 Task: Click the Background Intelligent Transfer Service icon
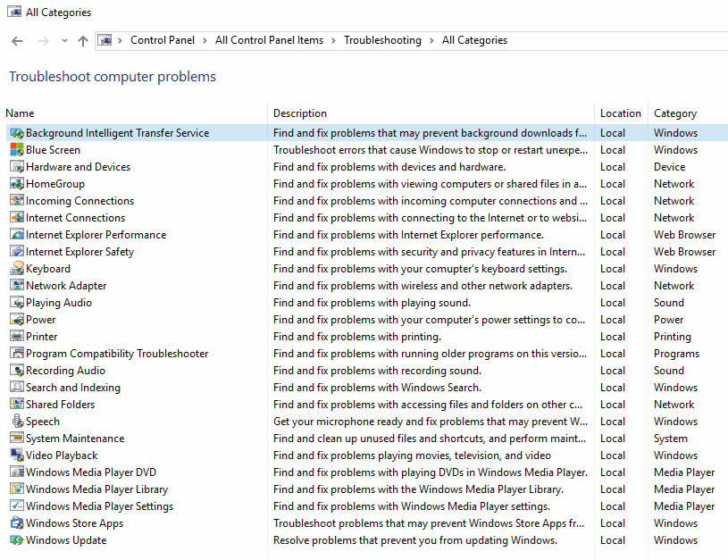[x=17, y=133]
